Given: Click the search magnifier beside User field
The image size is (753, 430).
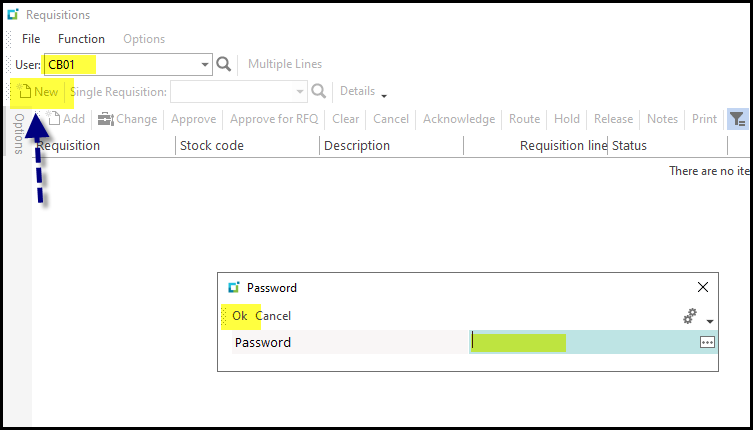Looking at the screenshot, I should 224,64.
